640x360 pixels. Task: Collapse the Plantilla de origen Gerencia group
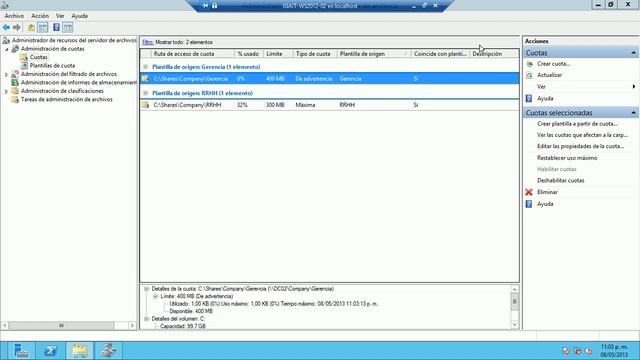tap(145, 67)
